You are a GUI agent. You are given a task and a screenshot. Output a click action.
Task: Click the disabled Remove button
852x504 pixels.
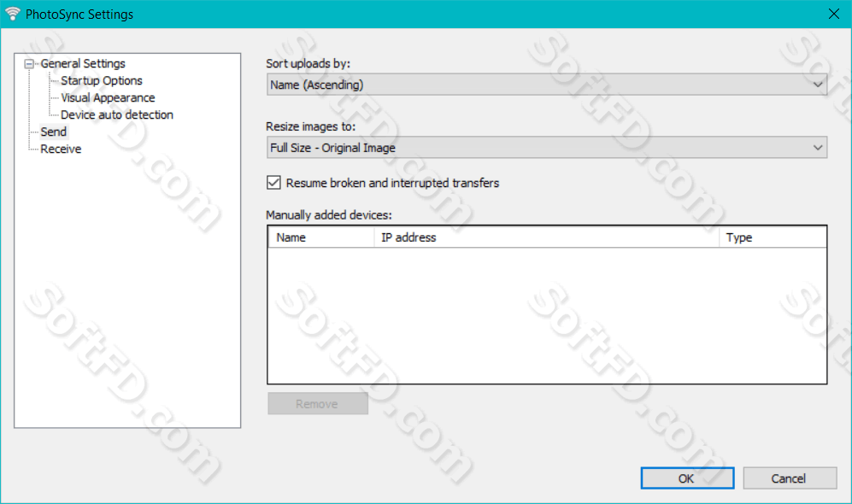[317, 403]
